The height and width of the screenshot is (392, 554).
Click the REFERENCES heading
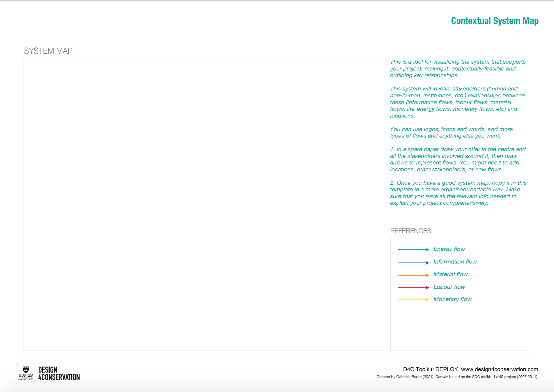point(411,231)
